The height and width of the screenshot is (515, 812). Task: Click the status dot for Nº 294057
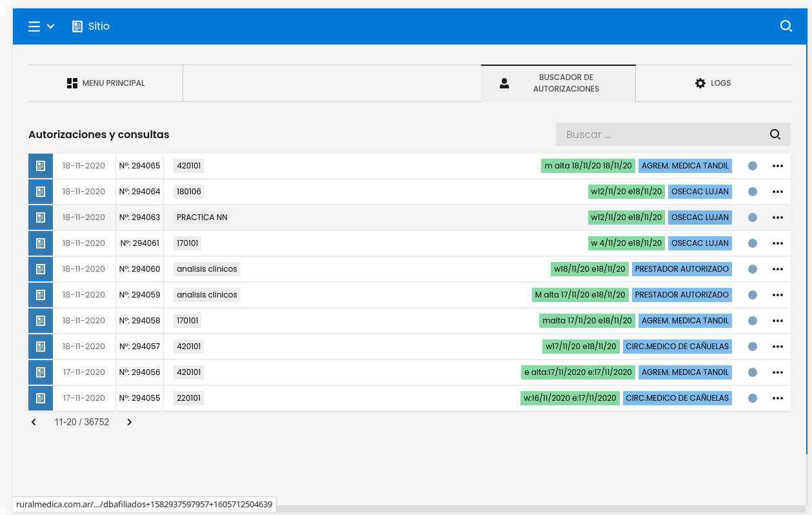tap(753, 347)
